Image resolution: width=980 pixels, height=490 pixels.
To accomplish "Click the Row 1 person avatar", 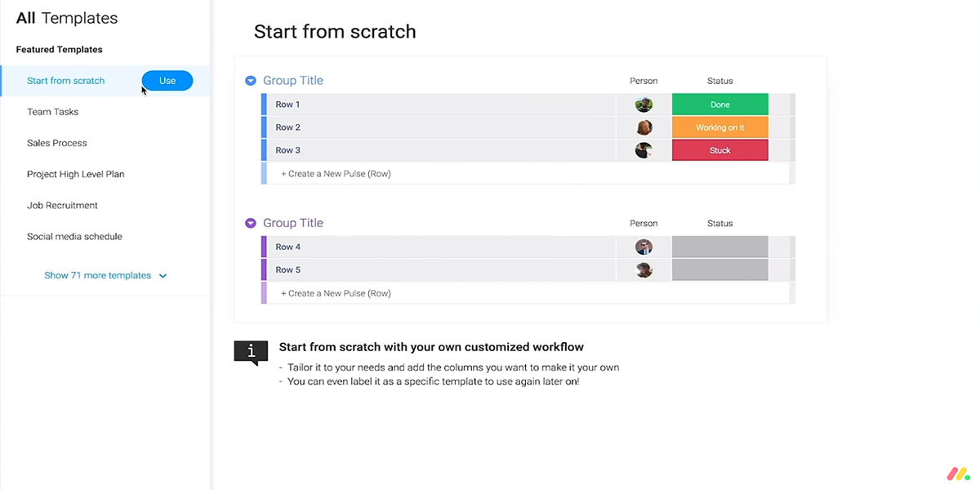I will (x=644, y=105).
